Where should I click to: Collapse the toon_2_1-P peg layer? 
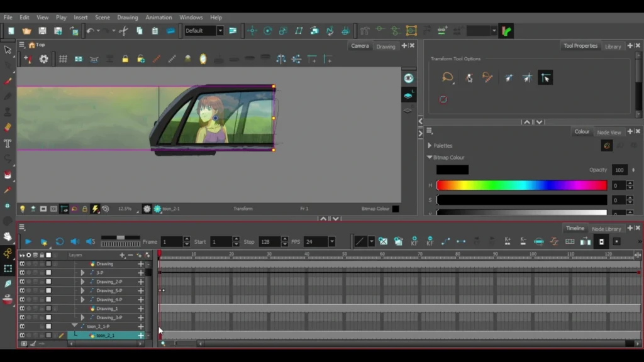74,326
